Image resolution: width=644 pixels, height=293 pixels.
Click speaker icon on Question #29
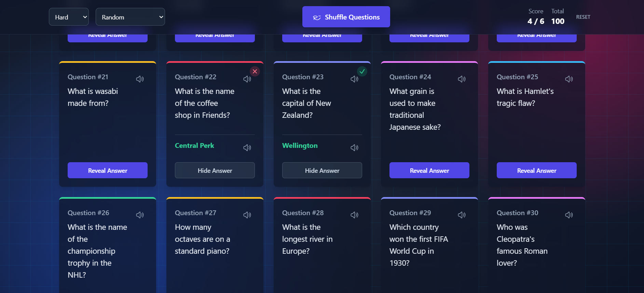click(462, 215)
